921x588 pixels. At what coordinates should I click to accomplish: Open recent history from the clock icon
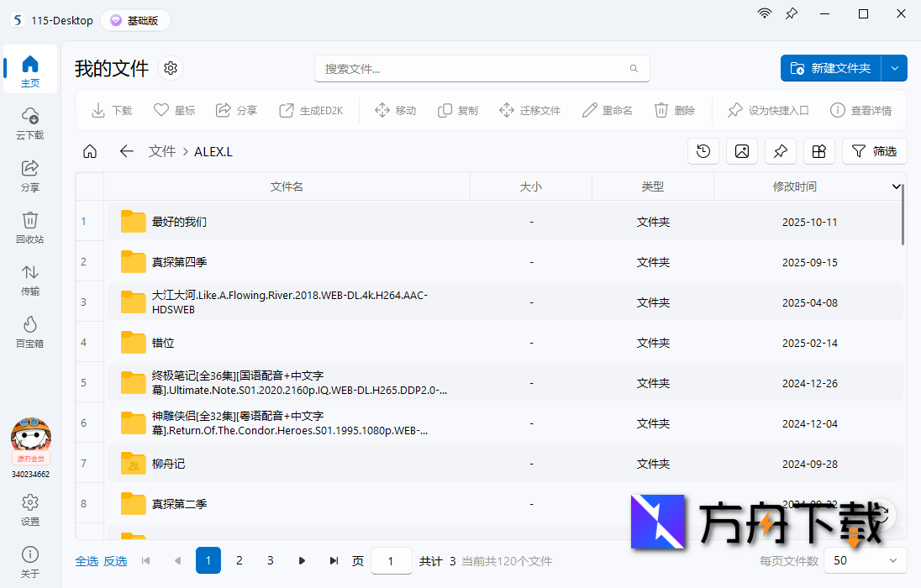click(703, 151)
